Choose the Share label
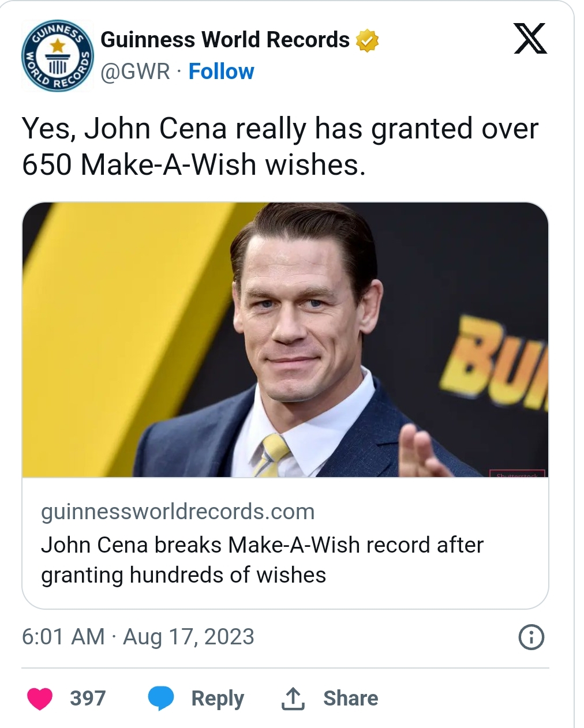584x728 pixels. 350,698
